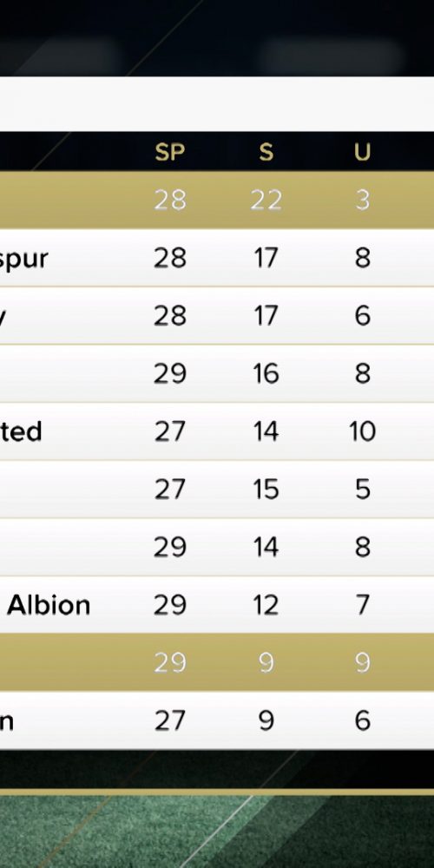The image size is (434, 868).
Task: Click 5 draws in sixth row
Action: 363,490
